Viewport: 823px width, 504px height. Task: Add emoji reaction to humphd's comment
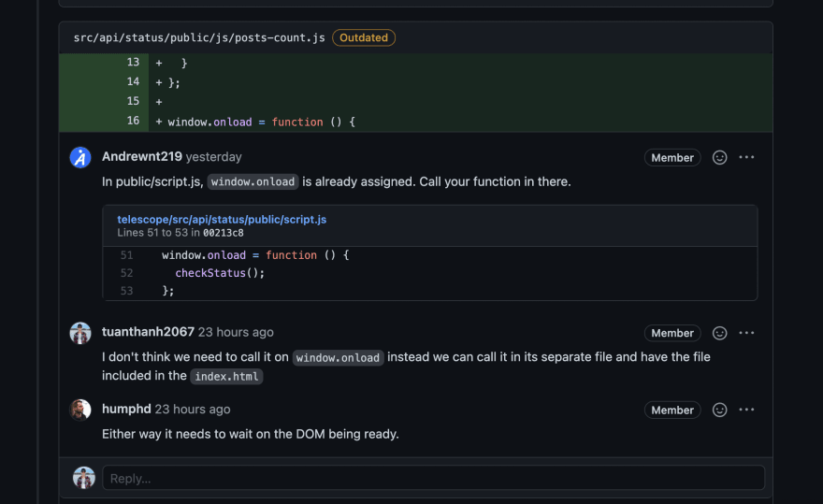click(x=719, y=410)
